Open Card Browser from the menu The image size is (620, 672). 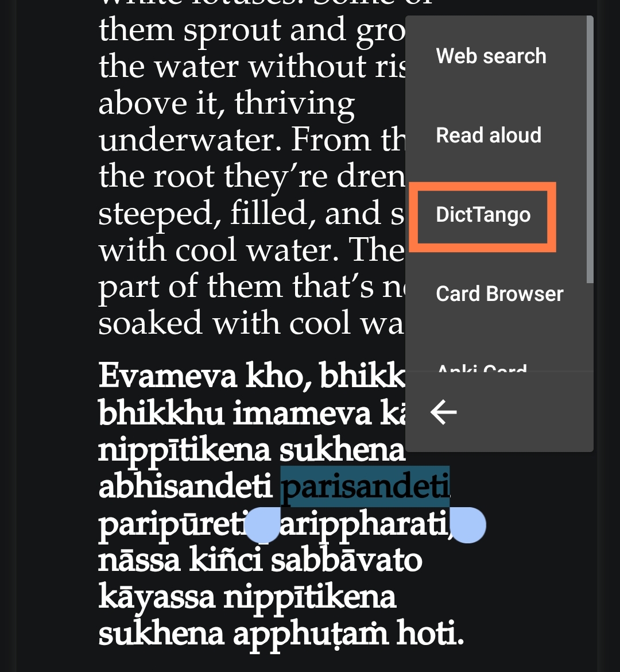(x=499, y=294)
